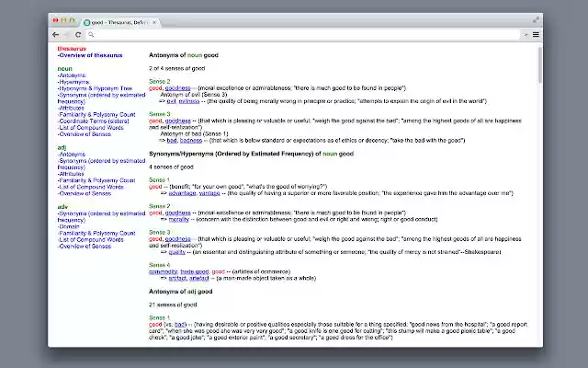Screen dimensions: 588x368
Task: Click the 'evil' antonym link
Action: coord(172,101)
